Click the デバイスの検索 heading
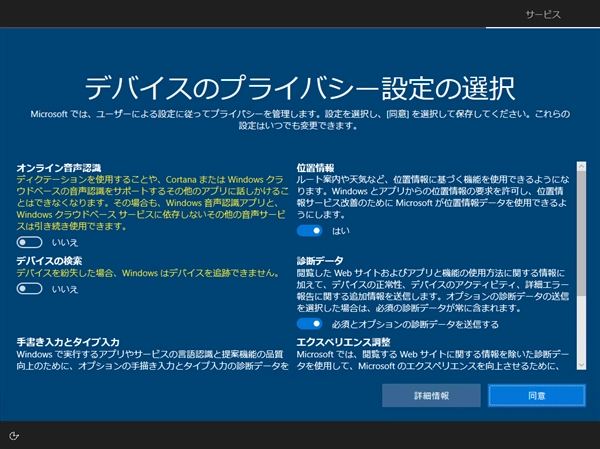600x449 pixels. coord(49,261)
